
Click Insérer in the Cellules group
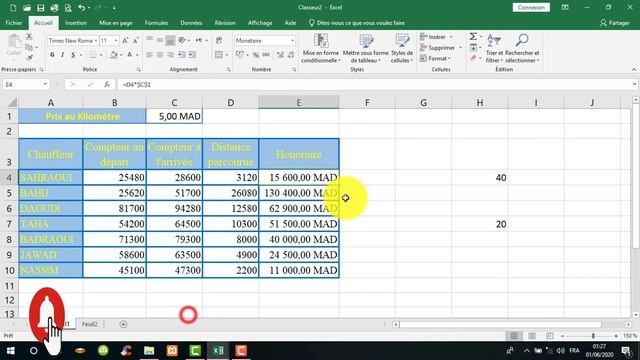coord(436,37)
